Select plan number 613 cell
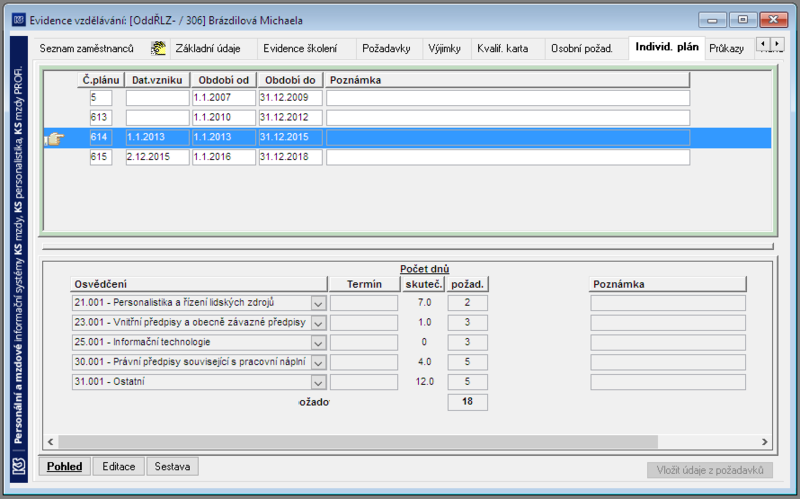The image size is (800, 499). click(101, 117)
